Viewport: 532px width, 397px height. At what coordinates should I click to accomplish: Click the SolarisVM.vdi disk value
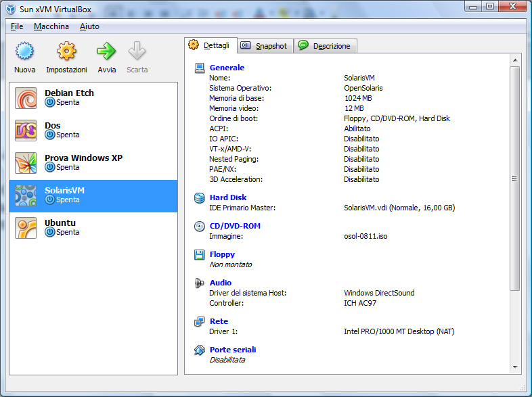(399, 208)
